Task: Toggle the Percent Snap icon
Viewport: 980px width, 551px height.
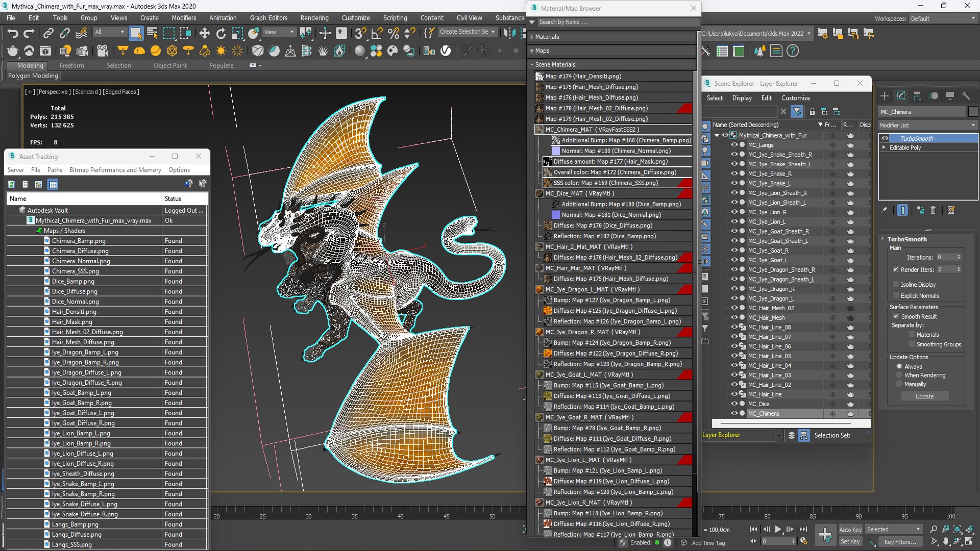Action: [x=393, y=33]
